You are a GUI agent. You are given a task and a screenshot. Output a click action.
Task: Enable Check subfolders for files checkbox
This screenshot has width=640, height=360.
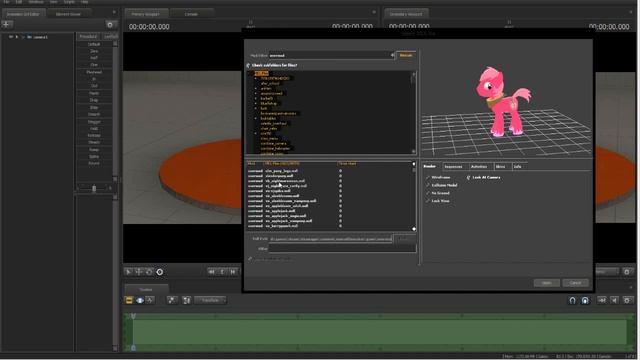point(248,65)
